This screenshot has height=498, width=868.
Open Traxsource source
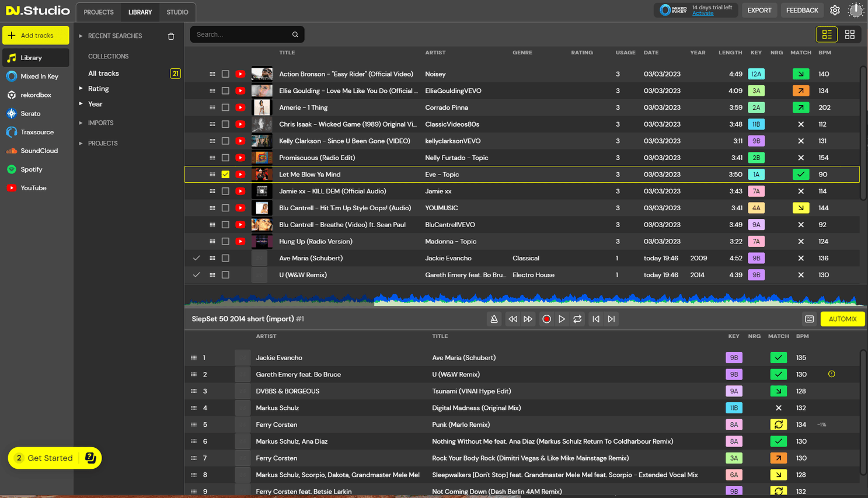[x=36, y=133]
